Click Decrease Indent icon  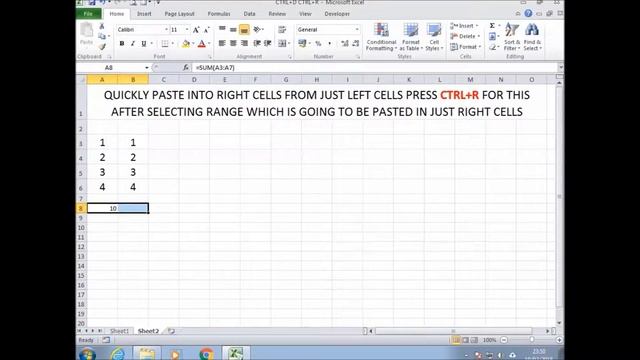(x=257, y=43)
